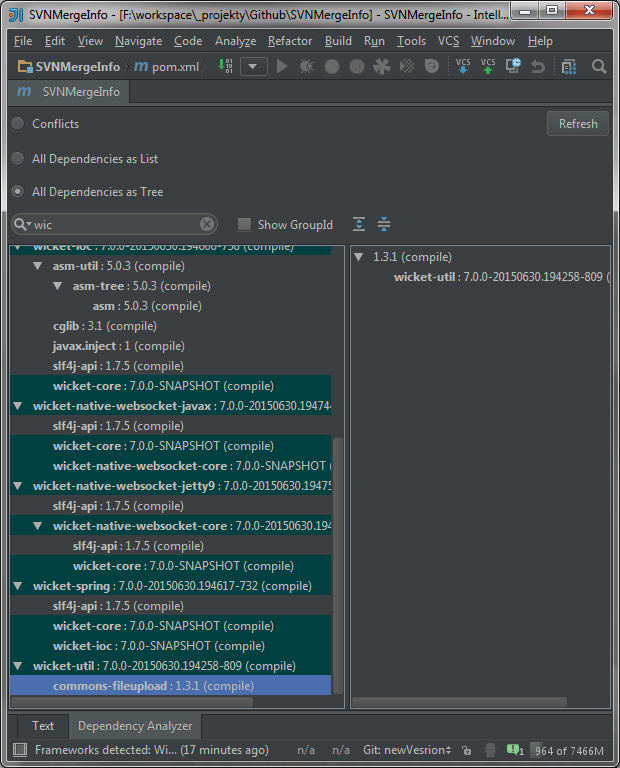Viewport: 620px width, 768px height.
Task: Click the Show History clock icon
Action: [513, 66]
